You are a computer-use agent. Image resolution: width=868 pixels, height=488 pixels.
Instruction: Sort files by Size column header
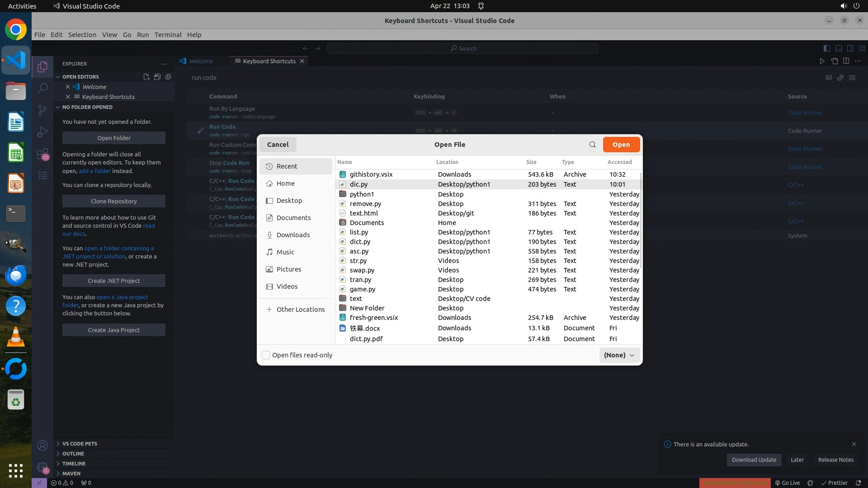pos(531,162)
